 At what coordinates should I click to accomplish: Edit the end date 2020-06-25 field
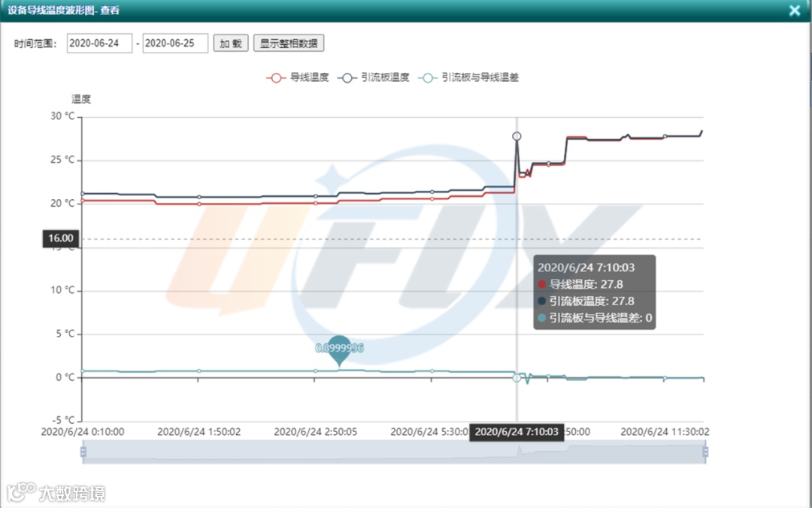(175, 43)
